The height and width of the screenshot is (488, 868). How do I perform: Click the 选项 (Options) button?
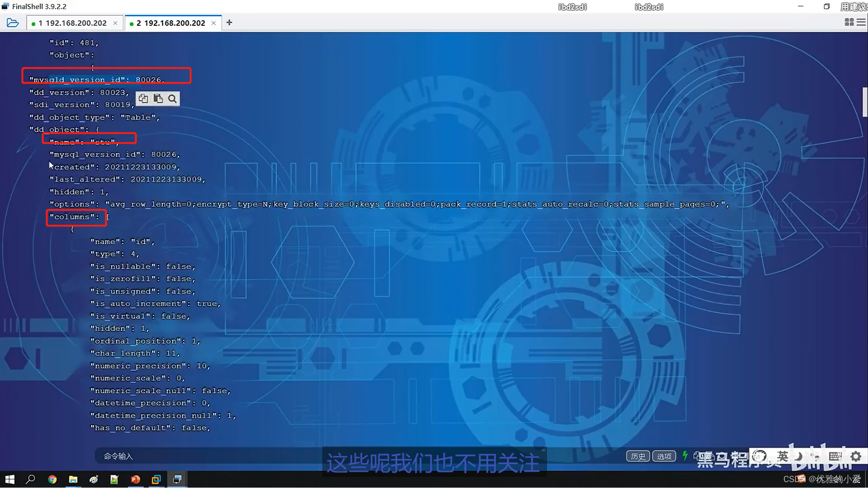click(x=664, y=456)
